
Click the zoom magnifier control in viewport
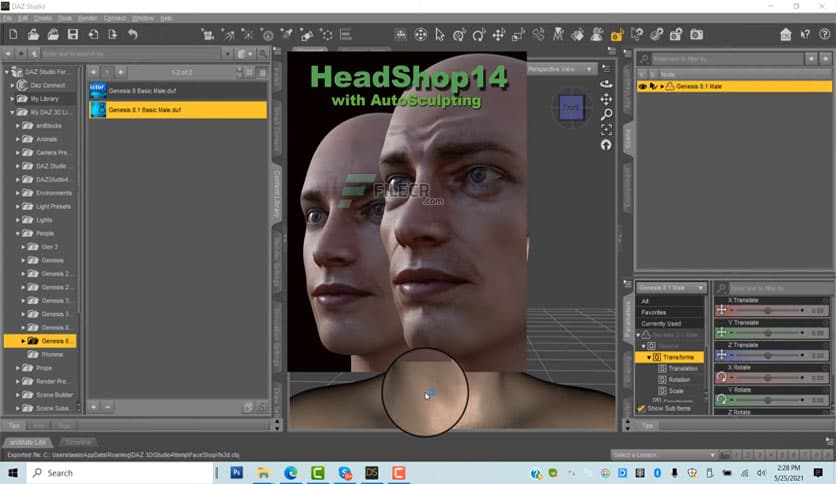tap(606, 114)
